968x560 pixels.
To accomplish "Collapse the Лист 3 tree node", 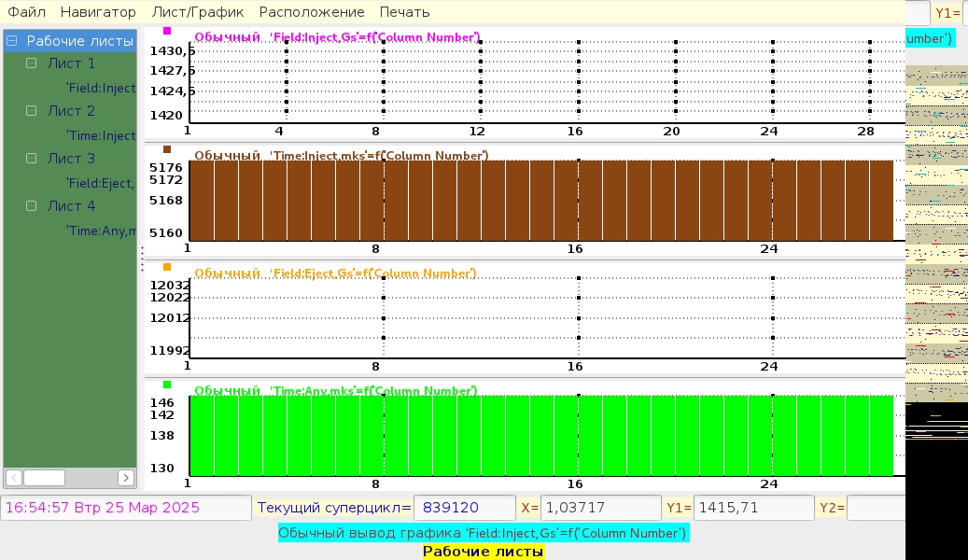I will click(32, 159).
